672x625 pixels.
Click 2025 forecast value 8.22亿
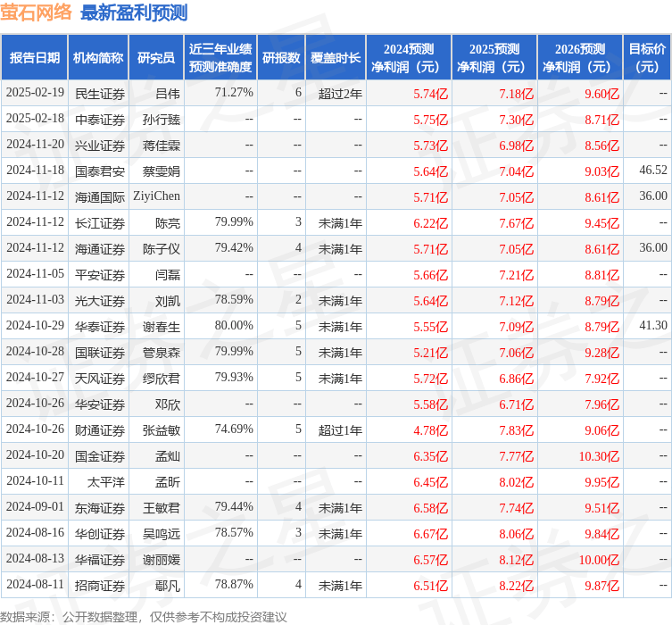pyautogui.click(x=517, y=586)
